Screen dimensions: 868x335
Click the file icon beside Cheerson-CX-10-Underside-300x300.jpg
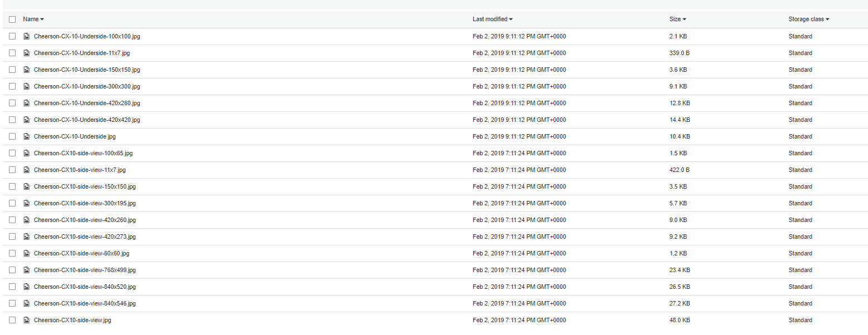click(26, 86)
